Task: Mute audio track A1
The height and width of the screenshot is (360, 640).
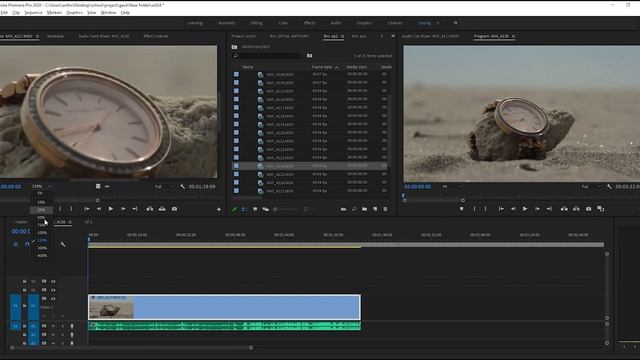Action: coord(53,326)
